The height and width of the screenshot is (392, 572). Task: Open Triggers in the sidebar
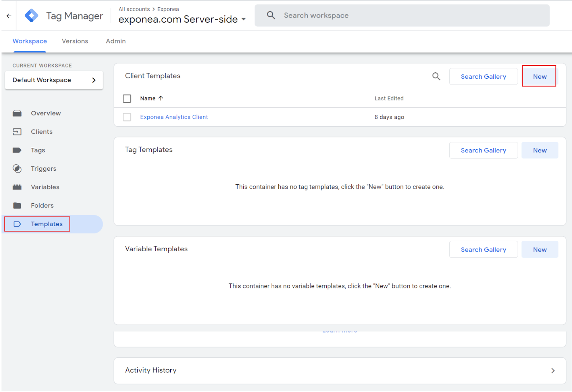pos(43,169)
